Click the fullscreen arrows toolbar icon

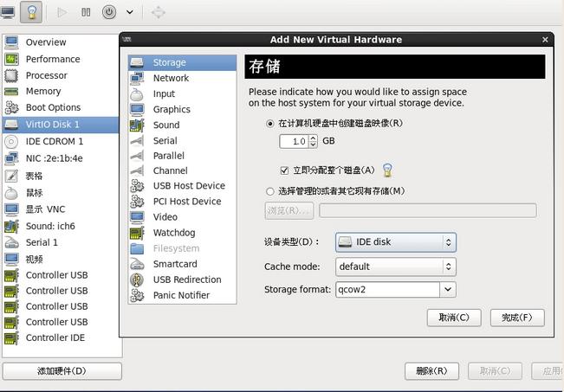pyautogui.click(x=158, y=12)
